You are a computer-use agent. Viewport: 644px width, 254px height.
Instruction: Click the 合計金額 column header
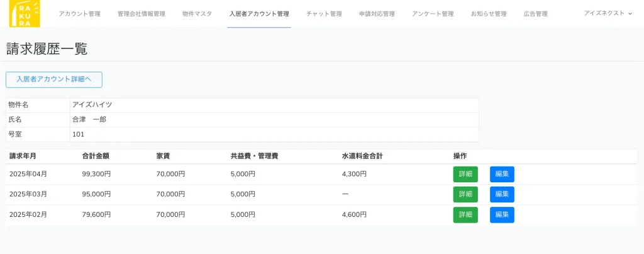point(96,156)
